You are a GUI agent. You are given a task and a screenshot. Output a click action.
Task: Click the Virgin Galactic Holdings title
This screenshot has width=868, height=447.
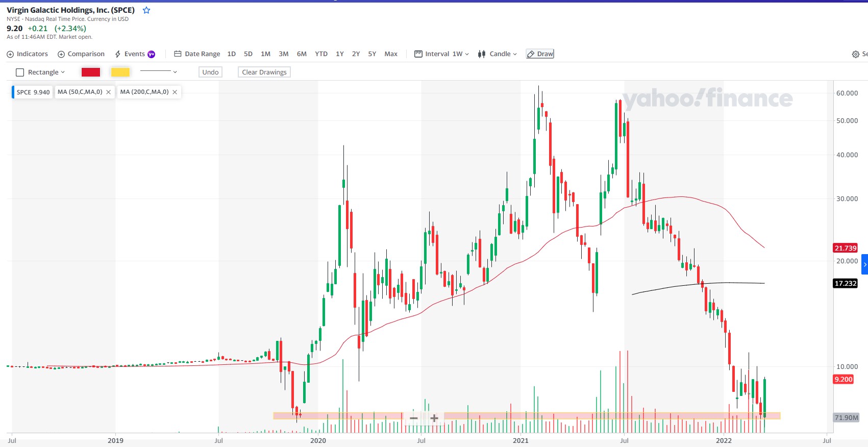70,10
